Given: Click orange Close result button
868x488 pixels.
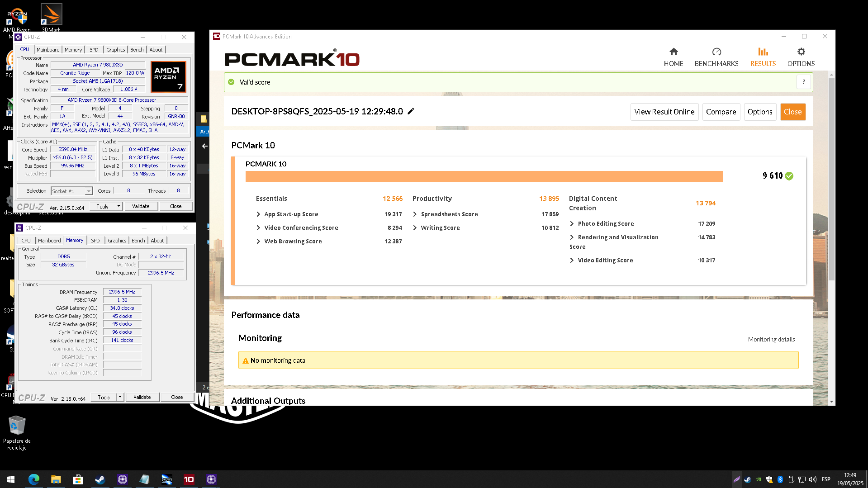Looking at the screenshot, I should pos(793,112).
